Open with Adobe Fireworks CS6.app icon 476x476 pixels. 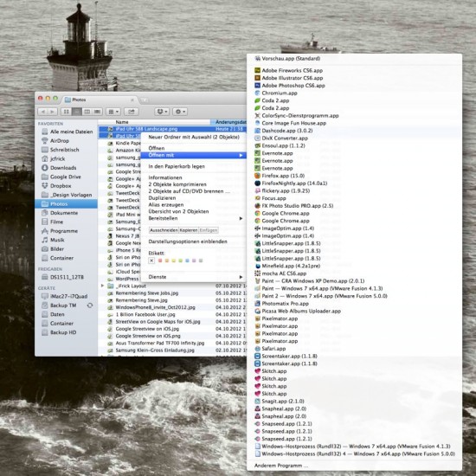257,70
